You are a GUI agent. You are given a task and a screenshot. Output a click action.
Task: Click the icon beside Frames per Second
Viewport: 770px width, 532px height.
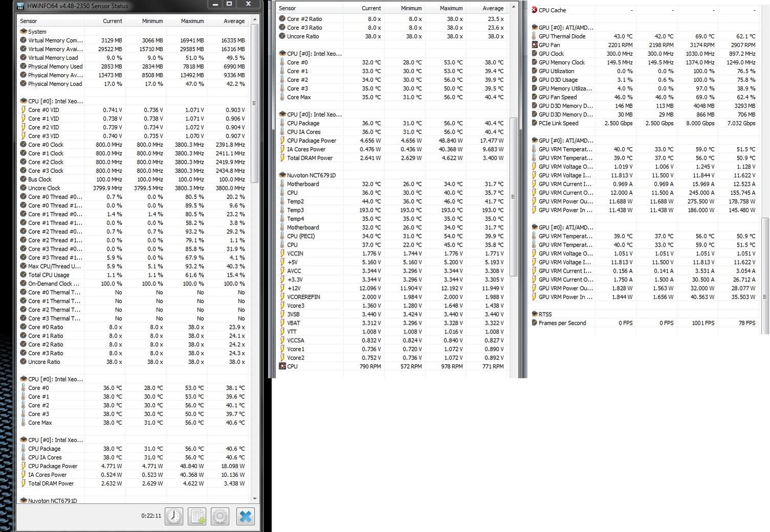click(534, 323)
